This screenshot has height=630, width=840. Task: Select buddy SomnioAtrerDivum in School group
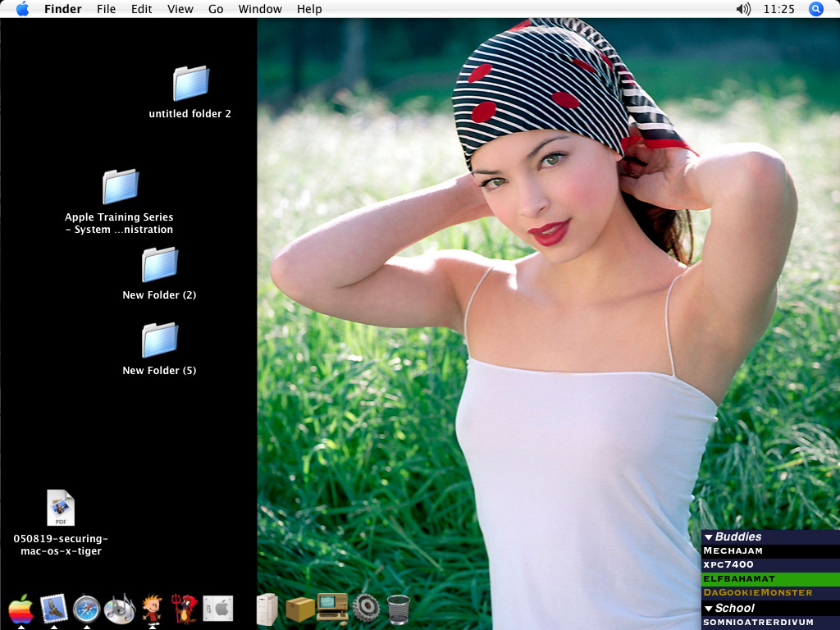pos(770,623)
